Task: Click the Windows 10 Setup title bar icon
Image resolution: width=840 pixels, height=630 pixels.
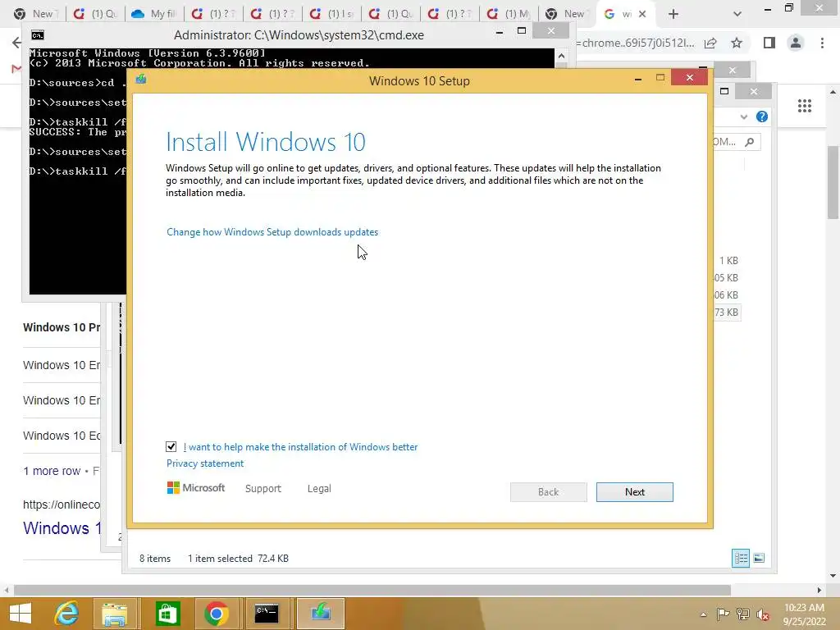Action: 141,80
